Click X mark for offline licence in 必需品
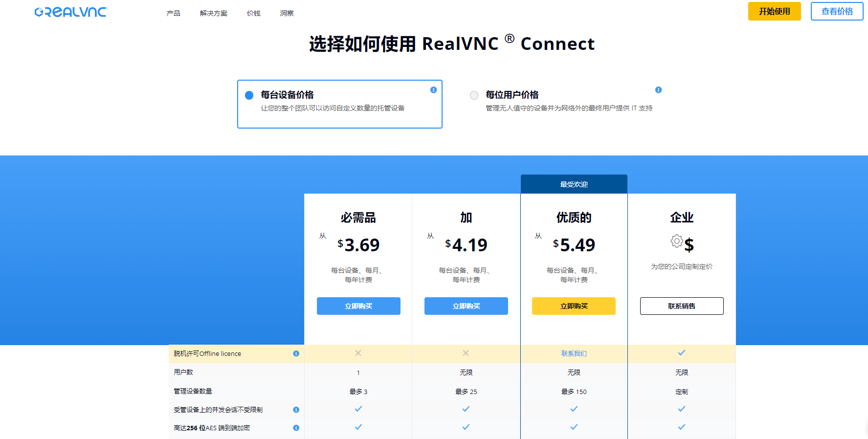The height and width of the screenshot is (439, 868). point(358,353)
